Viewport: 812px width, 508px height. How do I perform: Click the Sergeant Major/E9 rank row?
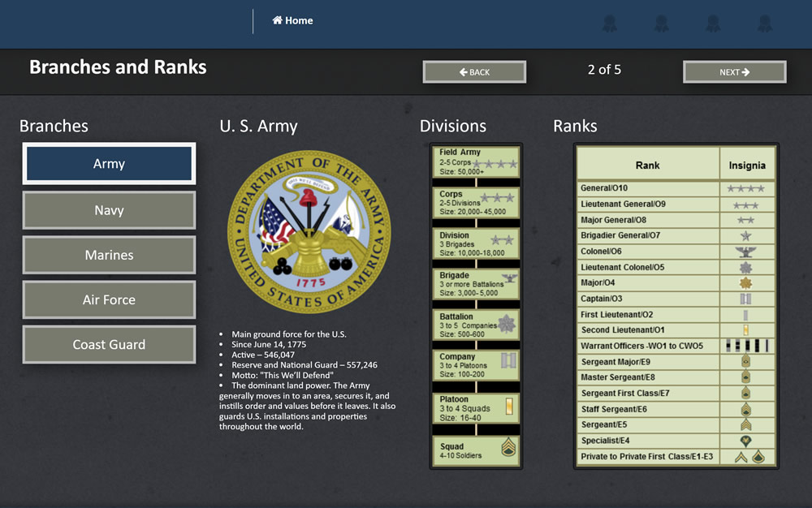tap(648, 362)
